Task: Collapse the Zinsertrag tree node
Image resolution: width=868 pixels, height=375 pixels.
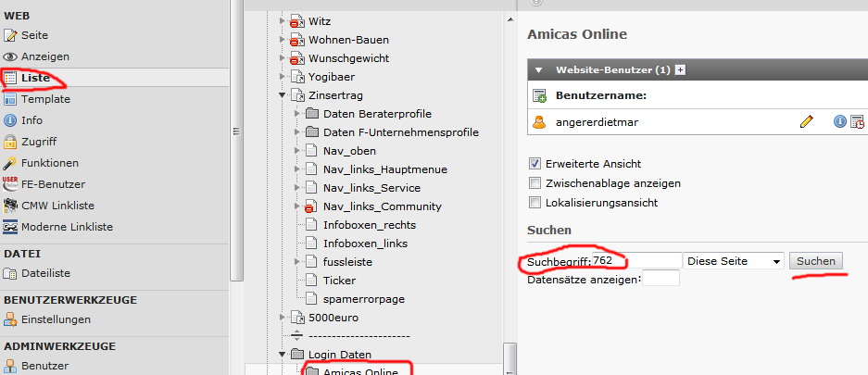Action: coord(283,95)
